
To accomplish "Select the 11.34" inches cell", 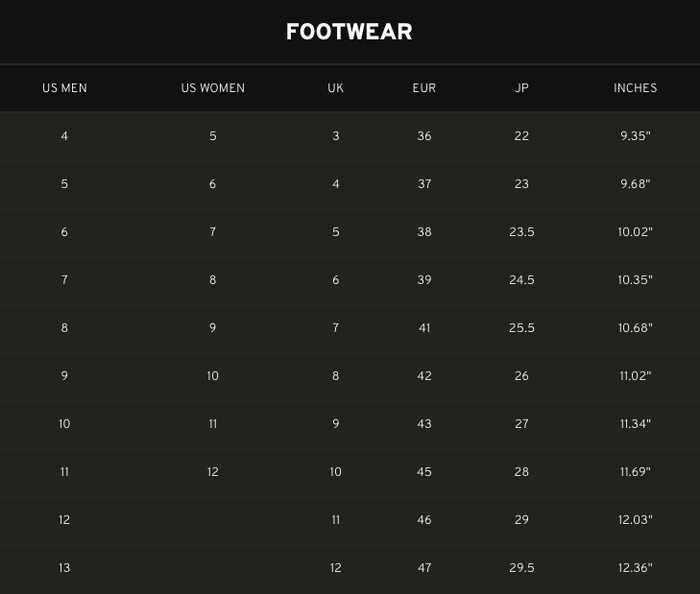I will tap(635, 424).
